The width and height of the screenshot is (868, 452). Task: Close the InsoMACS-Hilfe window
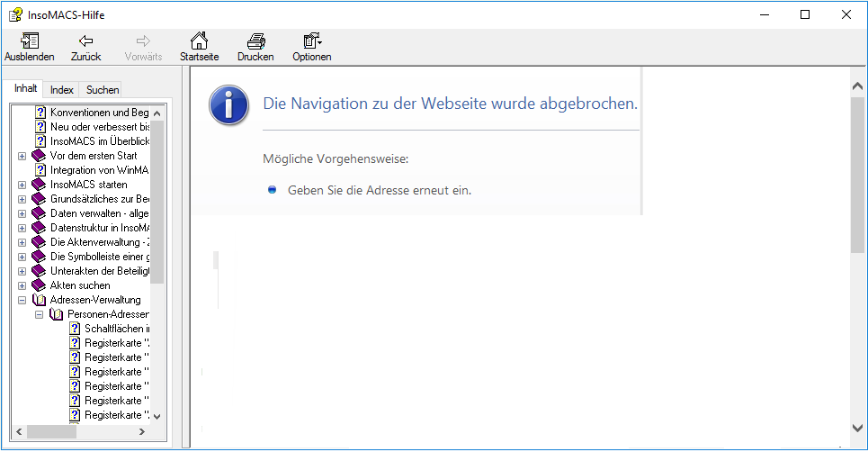pyautogui.click(x=846, y=14)
